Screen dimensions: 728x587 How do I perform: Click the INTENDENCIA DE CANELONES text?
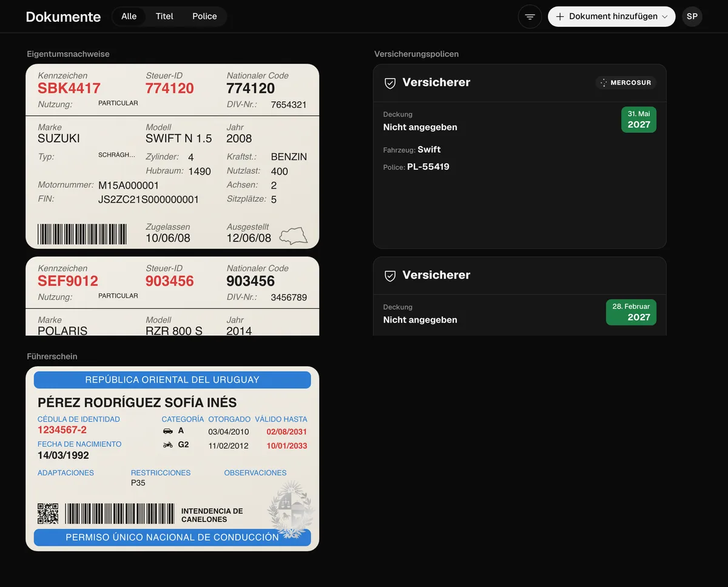point(212,515)
